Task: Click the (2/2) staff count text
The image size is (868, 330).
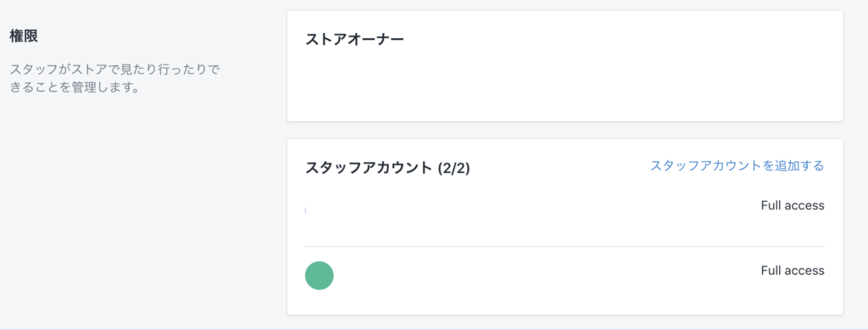Action: click(x=453, y=168)
